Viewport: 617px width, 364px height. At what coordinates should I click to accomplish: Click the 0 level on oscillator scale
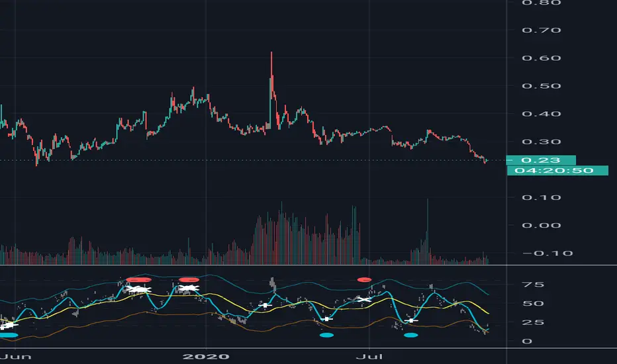pos(527,341)
